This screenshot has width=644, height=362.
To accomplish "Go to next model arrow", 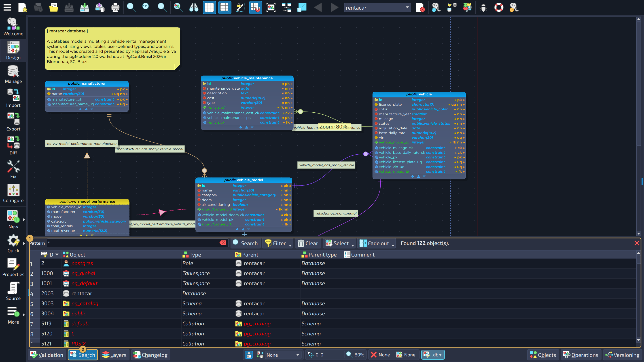I will pyautogui.click(x=334, y=8).
